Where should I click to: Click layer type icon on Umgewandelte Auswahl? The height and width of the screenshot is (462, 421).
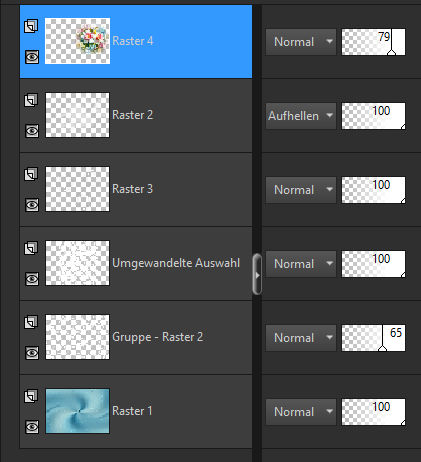click(x=31, y=248)
